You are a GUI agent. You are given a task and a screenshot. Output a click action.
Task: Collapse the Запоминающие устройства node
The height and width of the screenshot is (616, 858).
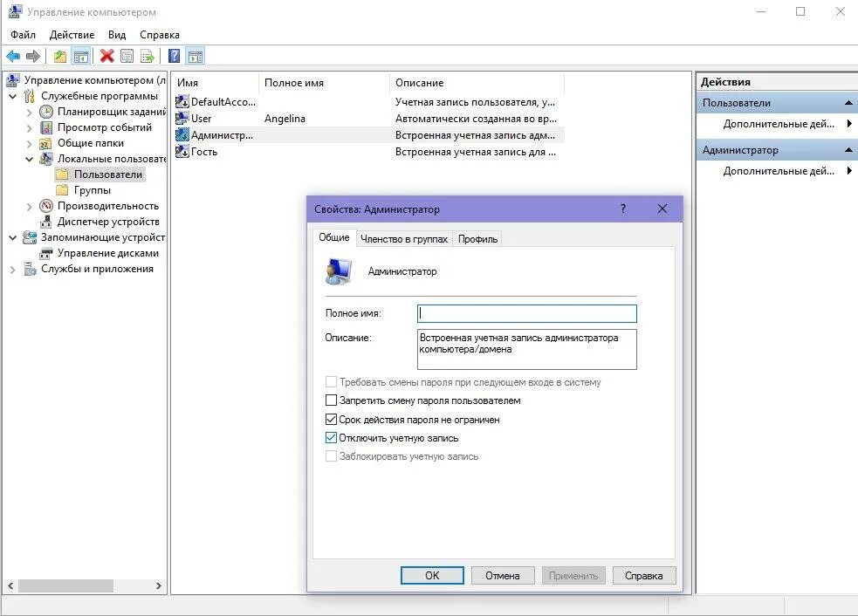pyautogui.click(x=12, y=238)
